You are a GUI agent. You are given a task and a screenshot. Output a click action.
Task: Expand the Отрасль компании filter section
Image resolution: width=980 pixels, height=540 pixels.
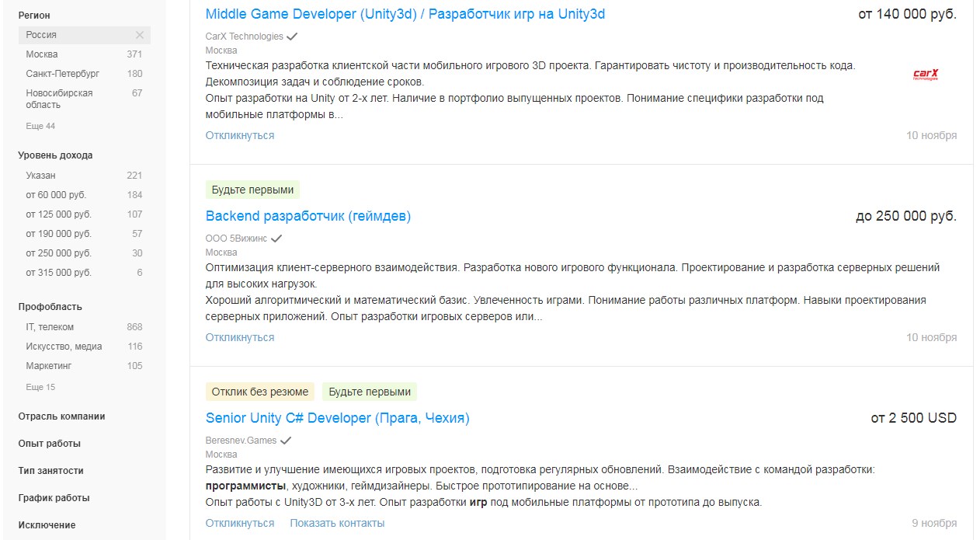point(61,416)
